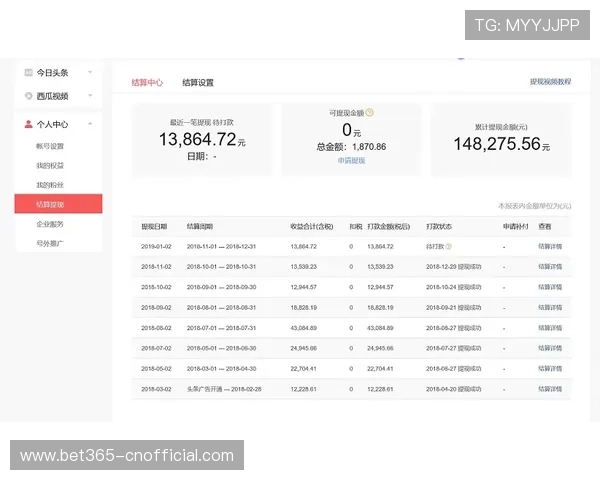Open 结算详情 for the 2018-03-02 row
600x480 pixels.
(x=550, y=389)
